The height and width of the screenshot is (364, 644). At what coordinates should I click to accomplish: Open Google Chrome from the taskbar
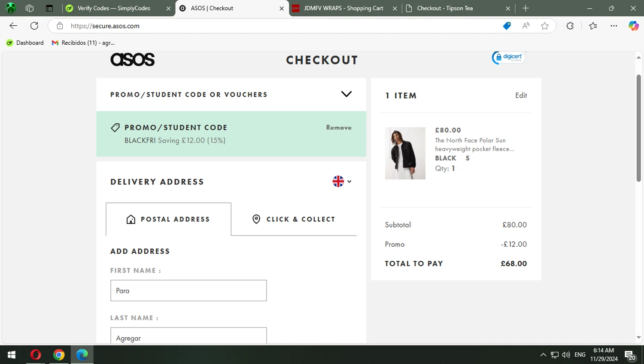(x=59, y=355)
